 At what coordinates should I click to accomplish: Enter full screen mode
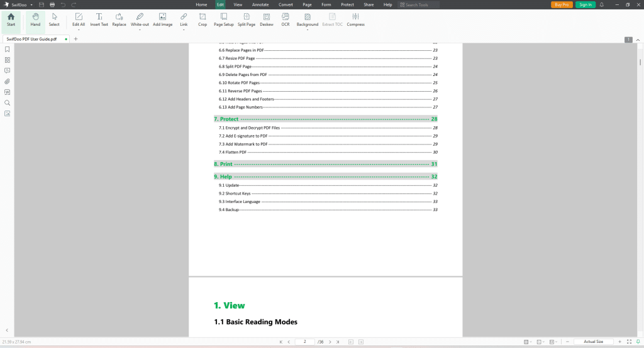coord(629,342)
